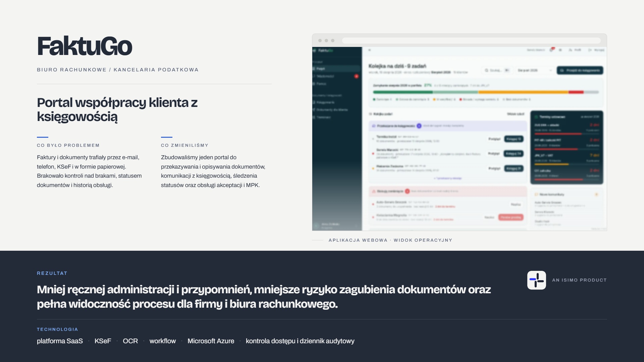Screen dimensions: 644x362
Task: Switch to Widok tabeli view link
Action: click(x=516, y=114)
